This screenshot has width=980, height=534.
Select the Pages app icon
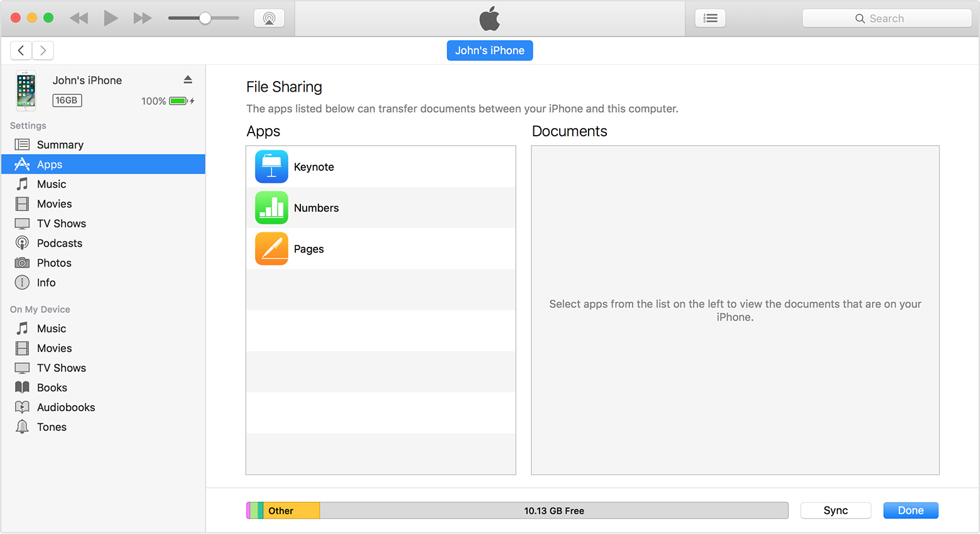click(271, 249)
